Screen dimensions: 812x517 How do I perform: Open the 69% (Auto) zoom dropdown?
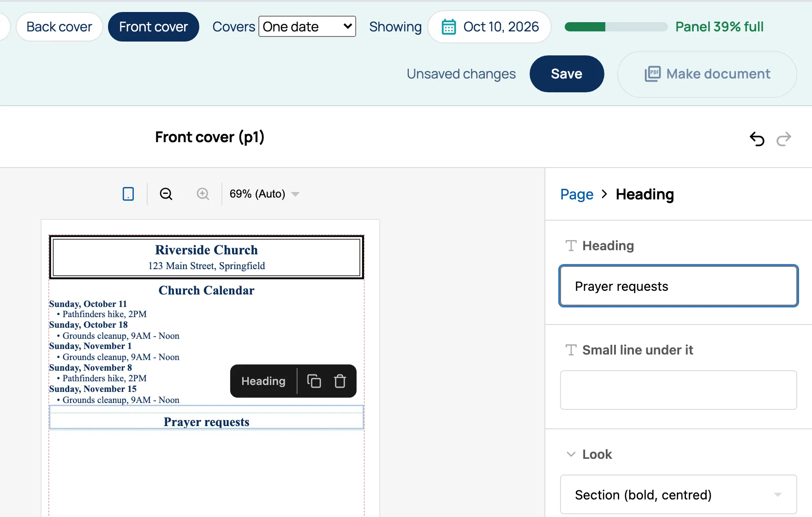tap(264, 194)
